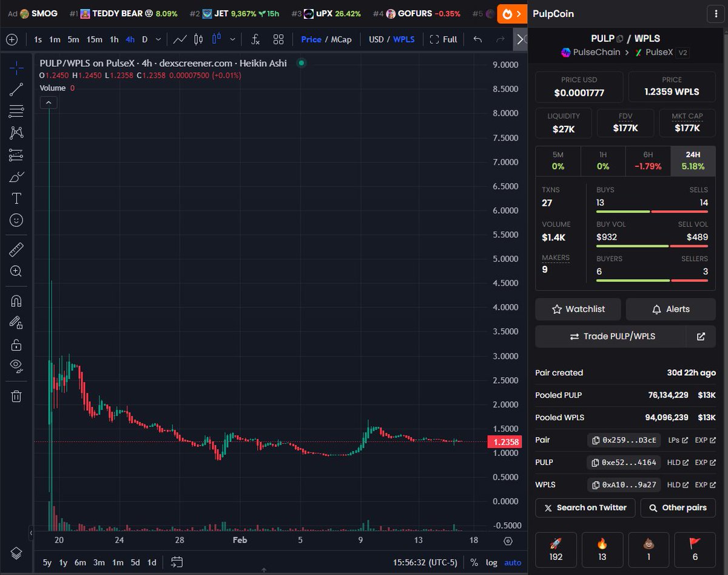Collapse the indicator legend arrow
The width and height of the screenshot is (728, 575).
click(49, 103)
